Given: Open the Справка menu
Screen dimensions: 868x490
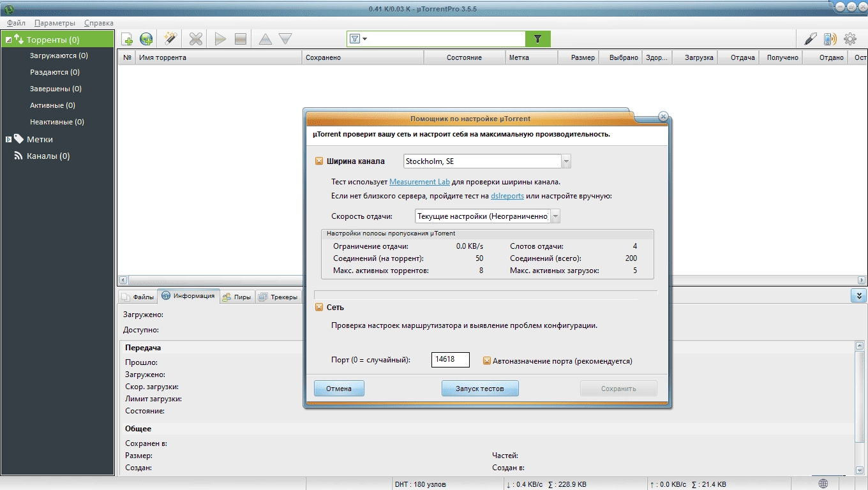Looking at the screenshot, I should click(98, 22).
